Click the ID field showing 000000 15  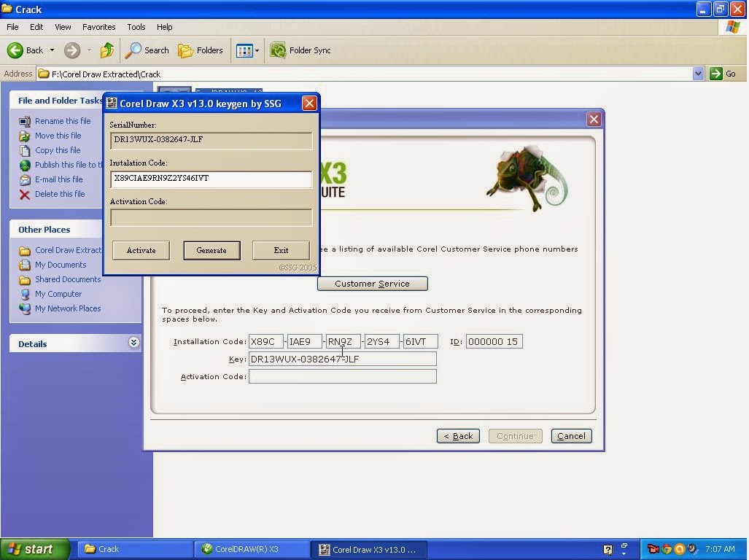click(x=494, y=342)
